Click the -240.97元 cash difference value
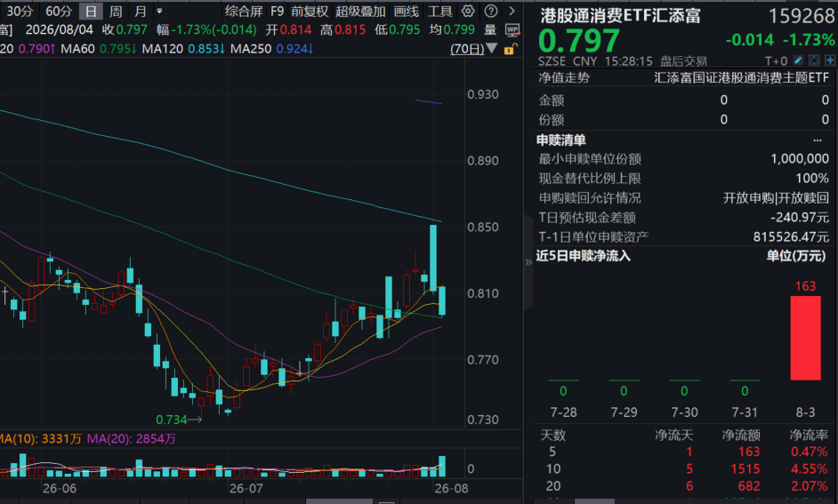 [x=800, y=217]
